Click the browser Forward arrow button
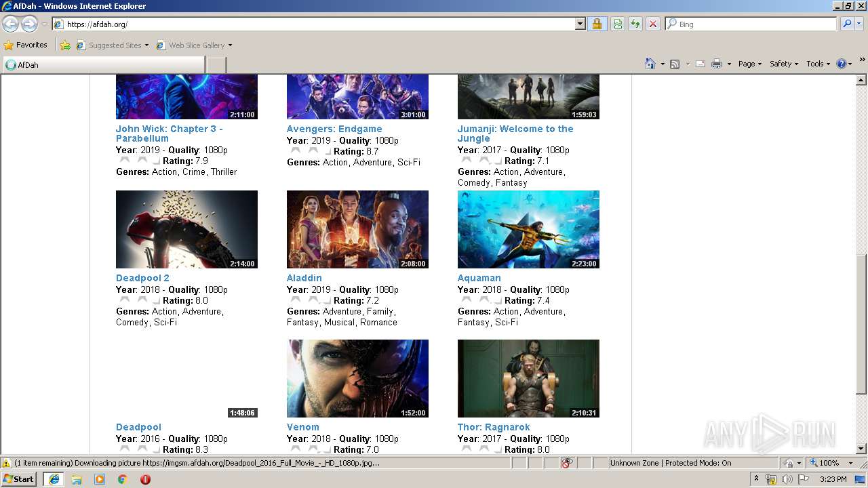 click(x=29, y=24)
